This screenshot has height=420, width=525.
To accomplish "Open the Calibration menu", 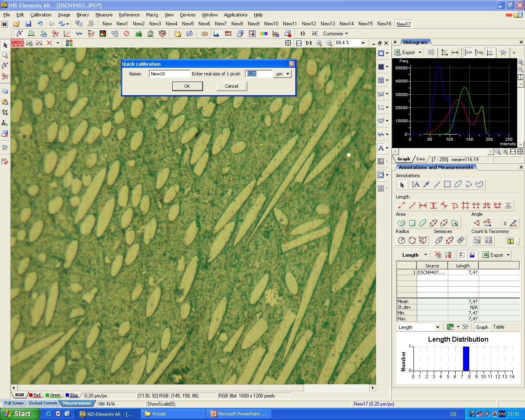I will pos(41,15).
